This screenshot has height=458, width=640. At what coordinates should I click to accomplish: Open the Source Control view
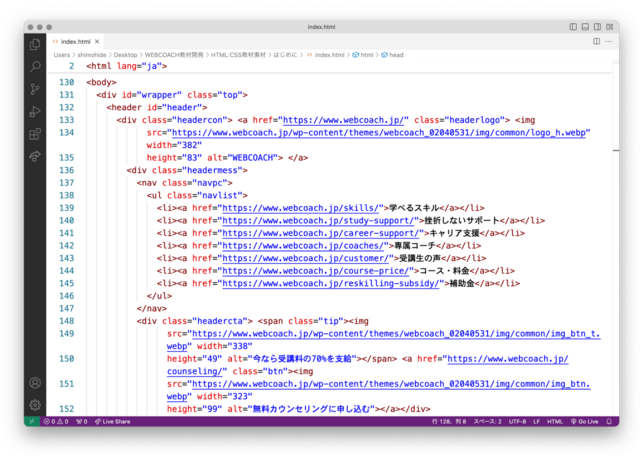click(35, 89)
